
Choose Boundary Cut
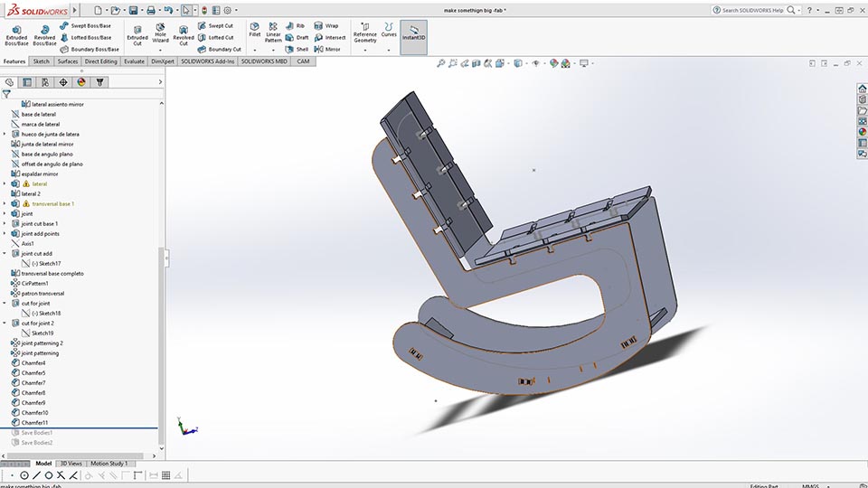pos(219,49)
